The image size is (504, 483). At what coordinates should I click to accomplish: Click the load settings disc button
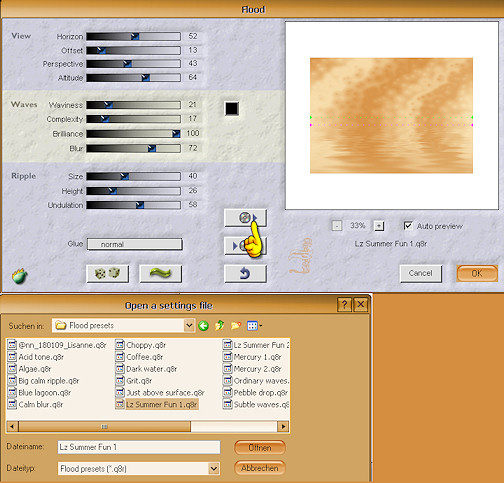click(245, 218)
